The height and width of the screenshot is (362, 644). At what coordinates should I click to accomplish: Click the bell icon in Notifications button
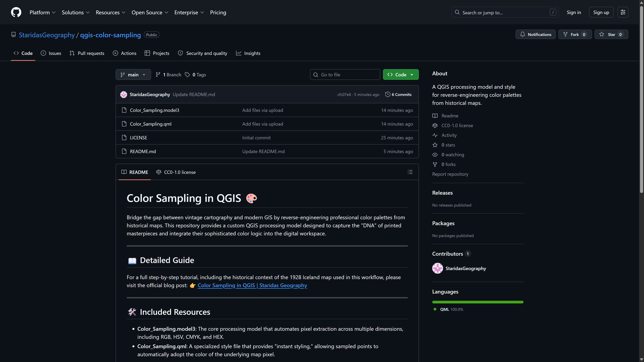coord(522,34)
